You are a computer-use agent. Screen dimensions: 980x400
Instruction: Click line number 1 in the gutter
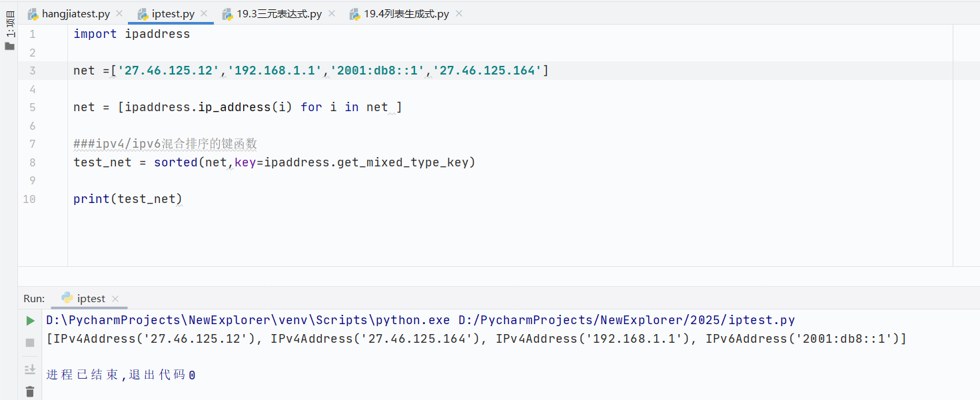pyautogui.click(x=33, y=34)
